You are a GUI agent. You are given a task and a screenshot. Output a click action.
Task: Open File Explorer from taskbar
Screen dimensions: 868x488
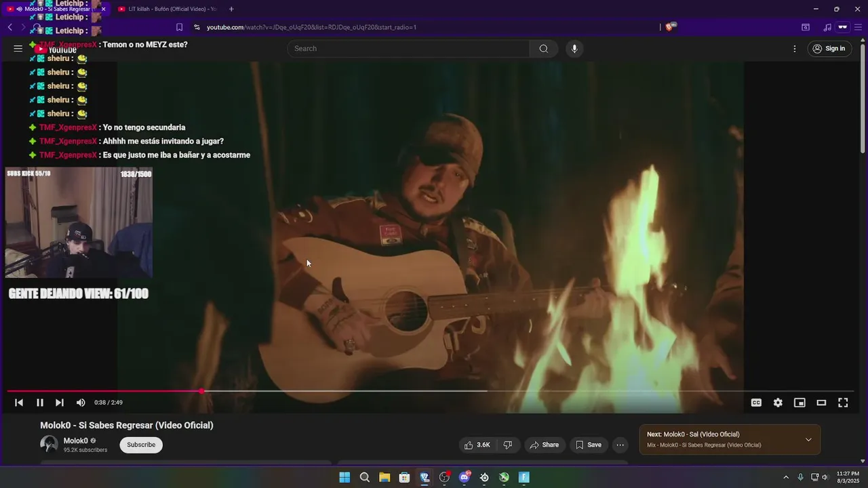pyautogui.click(x=384, y=477)
